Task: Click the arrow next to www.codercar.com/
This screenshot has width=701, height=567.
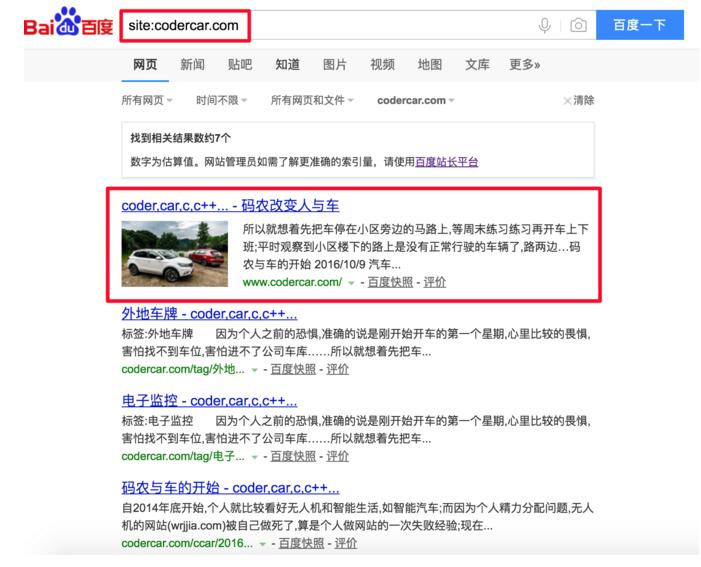Action: [x=350, y=283]
